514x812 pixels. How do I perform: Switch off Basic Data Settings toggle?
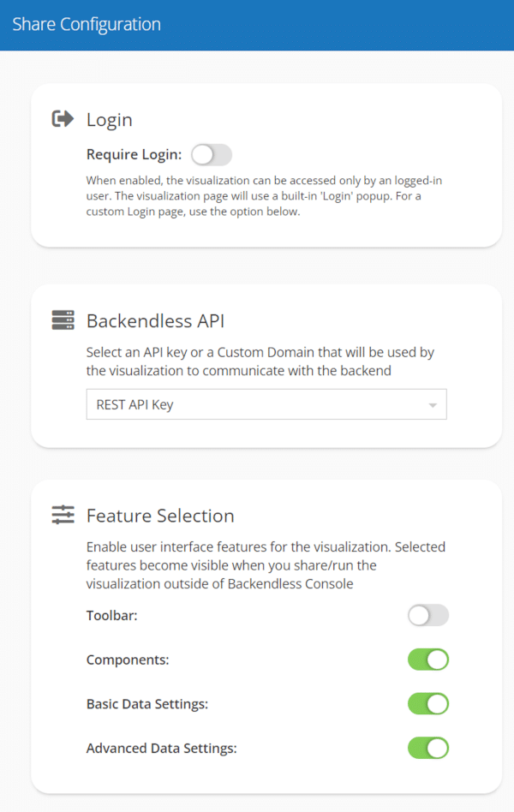coord(428,704)
